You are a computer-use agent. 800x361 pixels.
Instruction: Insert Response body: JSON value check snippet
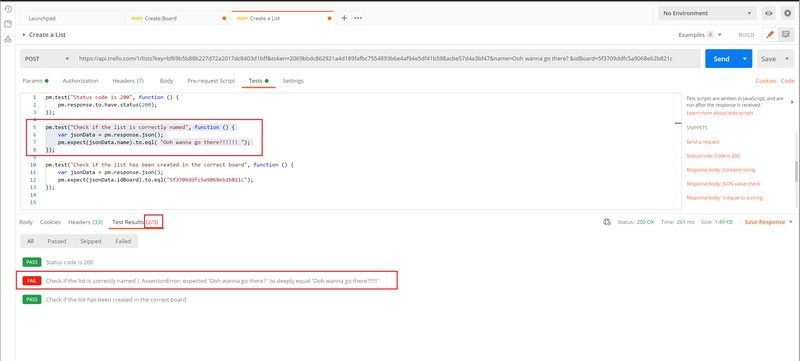(x=724, y=184)
